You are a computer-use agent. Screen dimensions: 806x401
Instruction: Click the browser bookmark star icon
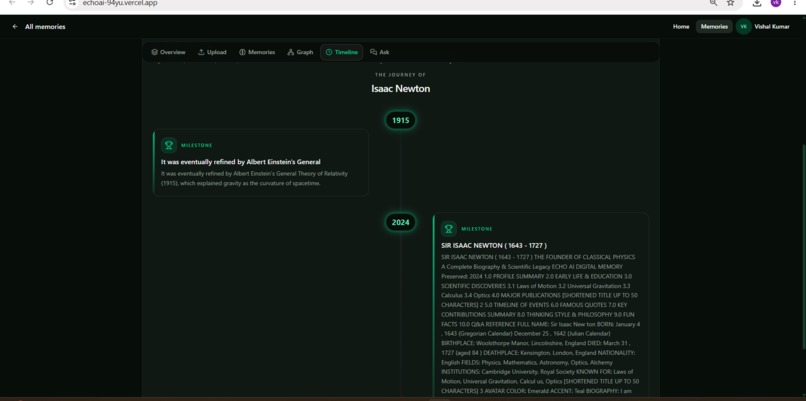click(x=730, y=3)
